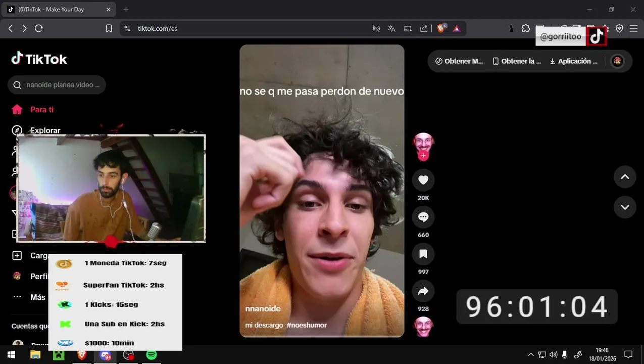Open Brave VPN shield icon
The width and height of the screenshot is (644, 364).
[x=619, y=29]
